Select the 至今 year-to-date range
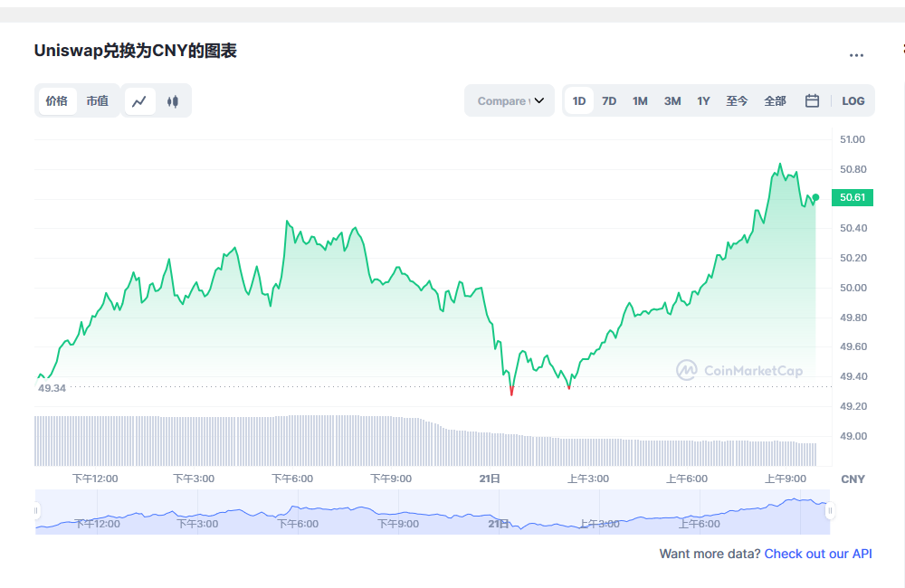This screenshot has width=905, height=588. click(x=737, y=101)
